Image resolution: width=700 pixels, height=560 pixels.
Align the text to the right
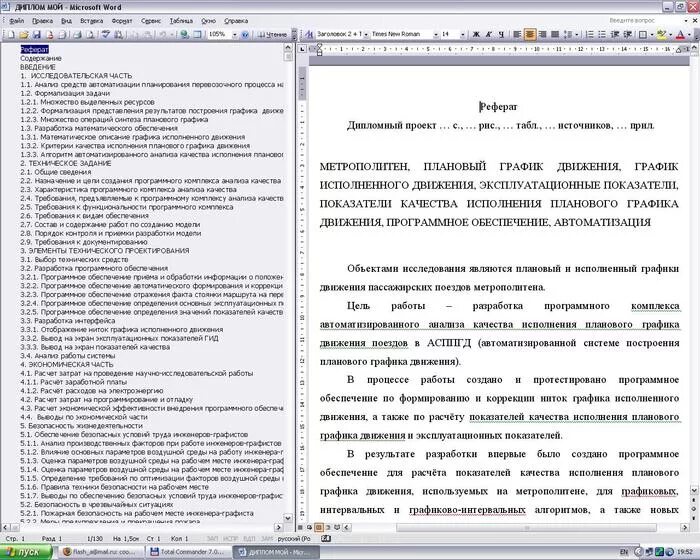pos(542,34)
